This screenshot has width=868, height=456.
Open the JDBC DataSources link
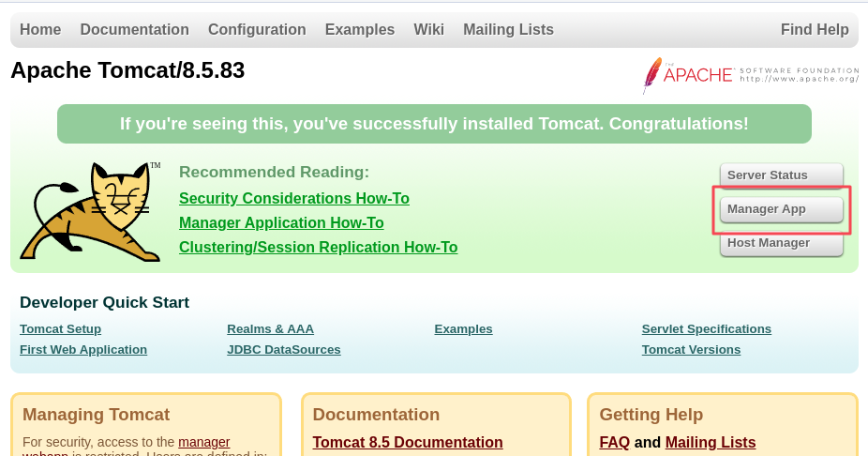pyautogui.click(x=283, y=350)
